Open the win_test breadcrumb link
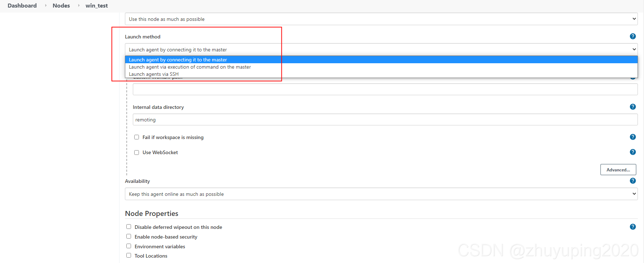The height and width of the screenshot is (263, 644). coord(97,6)
